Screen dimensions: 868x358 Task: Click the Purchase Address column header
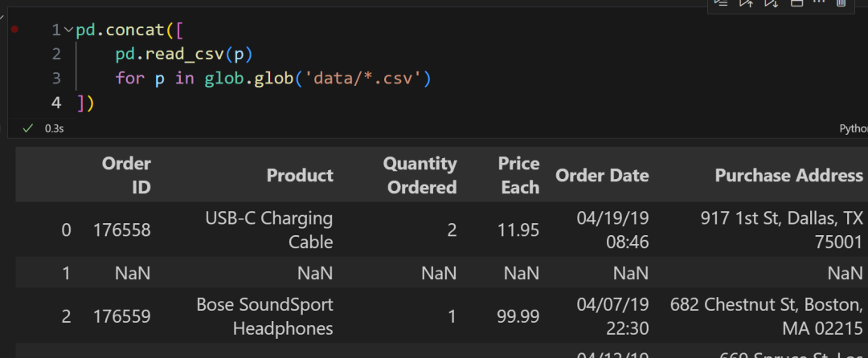788,175
